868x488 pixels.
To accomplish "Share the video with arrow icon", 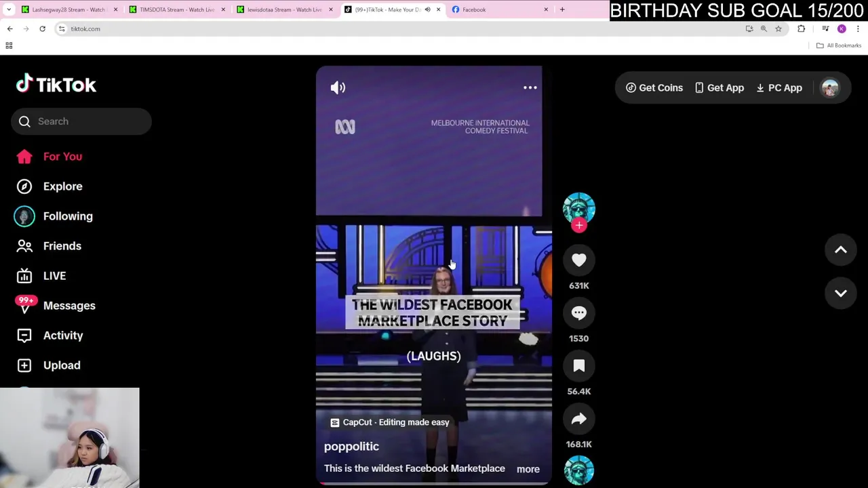I will (579, 419).
